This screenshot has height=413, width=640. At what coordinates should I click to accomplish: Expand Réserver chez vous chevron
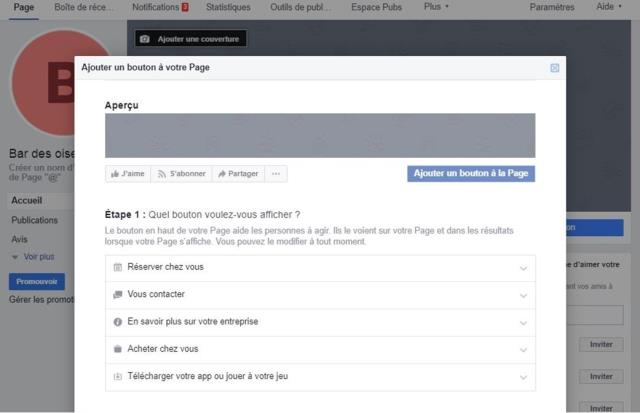523,269
